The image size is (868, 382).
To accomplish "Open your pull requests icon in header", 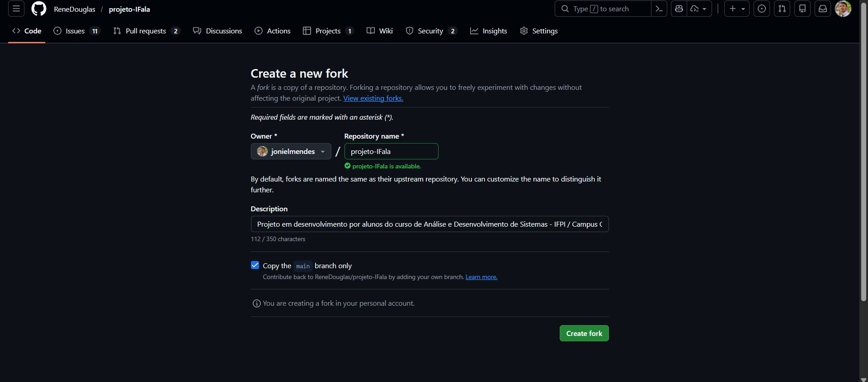I will [782, 9].
